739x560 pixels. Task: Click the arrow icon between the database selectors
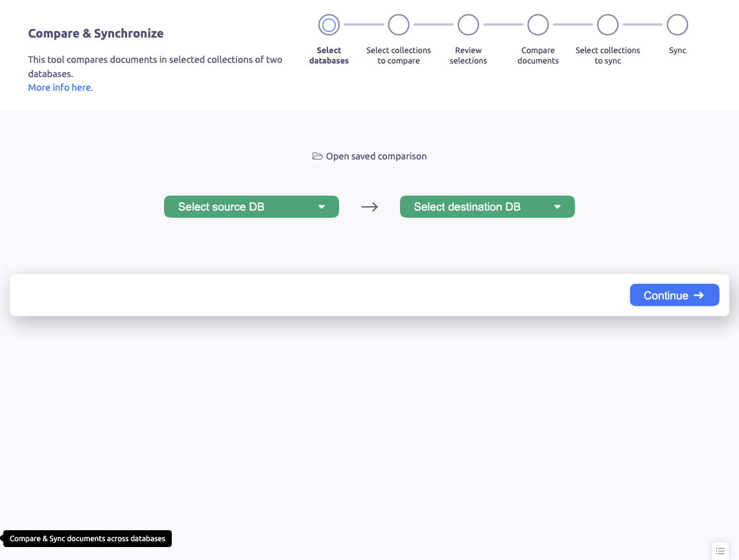369,207
